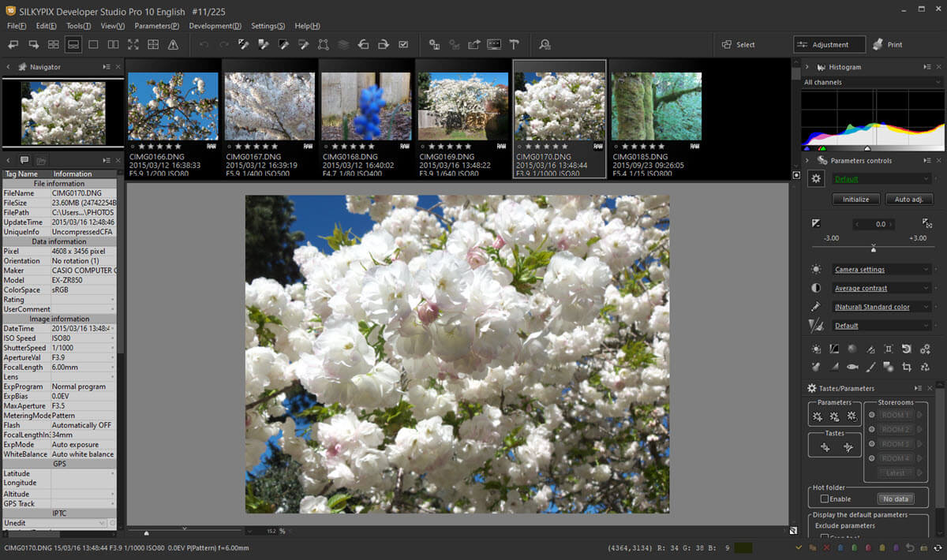Select thumbnail CIMG0166.DNG
Viewport: 947px width, 560px height.
point(173,119)
